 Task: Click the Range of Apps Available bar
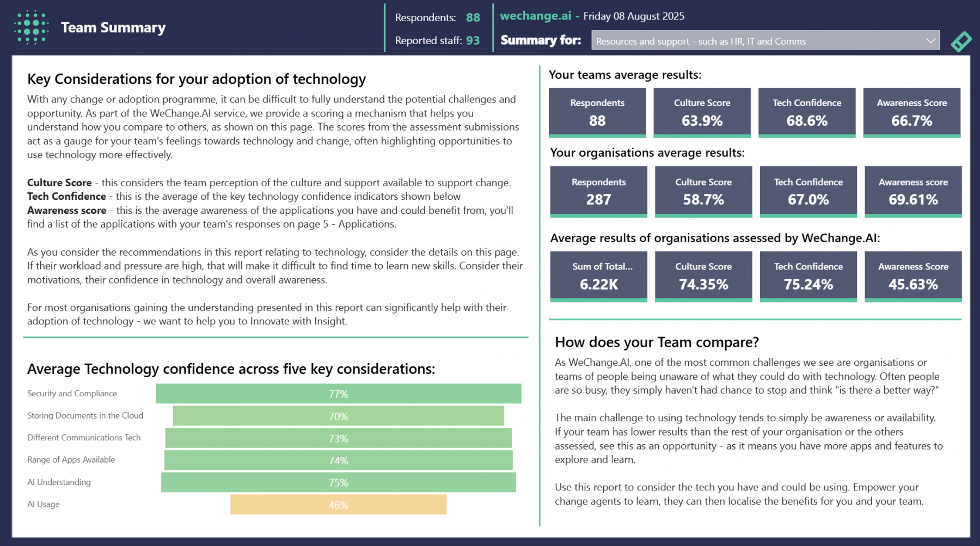pyautogui.click(x=338, y=461)
